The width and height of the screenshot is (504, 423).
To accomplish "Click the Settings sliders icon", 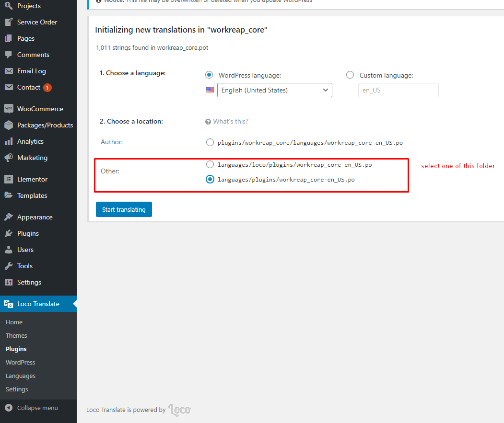I will click(x=9, y=282).
